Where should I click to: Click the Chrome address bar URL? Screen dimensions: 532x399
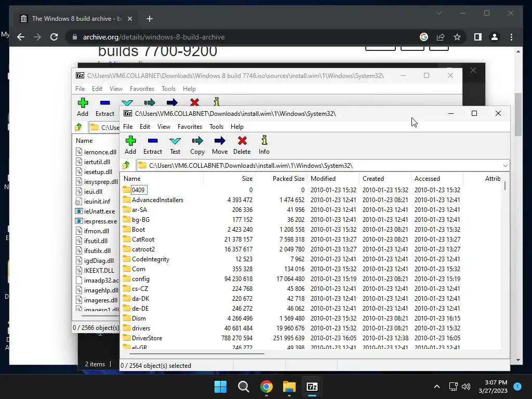pyautogui.click(x=154, y=37)
